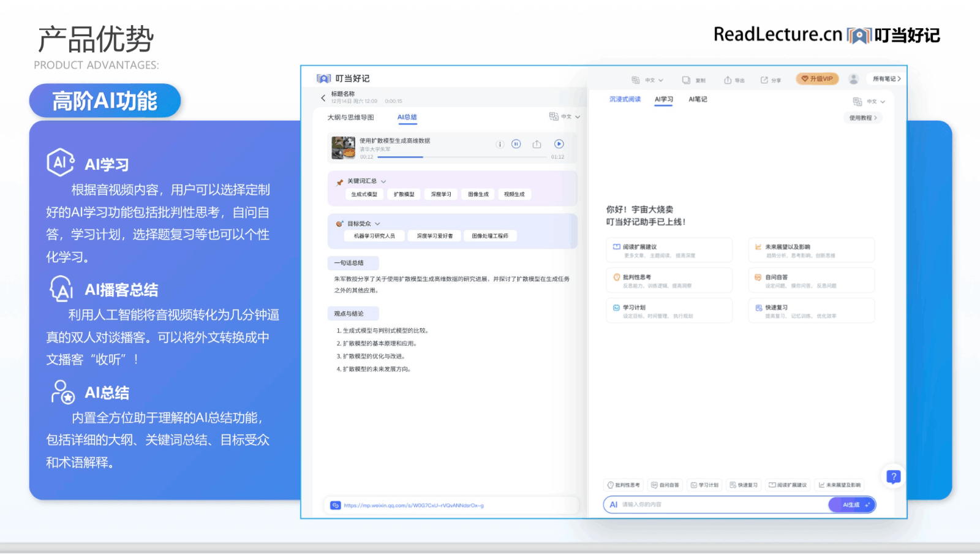
Task: Click the translate icon in the summary panel
Action: pyautogui.click(x=554, y=116)
